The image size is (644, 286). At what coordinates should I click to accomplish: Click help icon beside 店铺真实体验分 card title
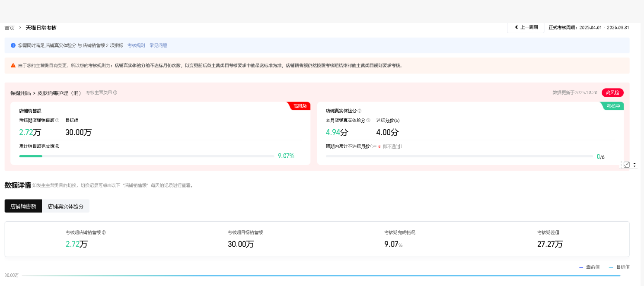tap(360, 111)
